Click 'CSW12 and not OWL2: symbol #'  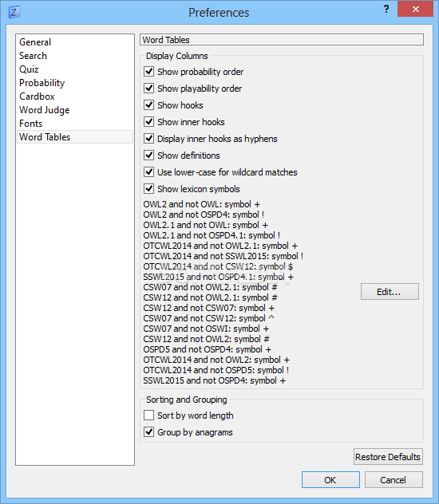pos(207,339)
